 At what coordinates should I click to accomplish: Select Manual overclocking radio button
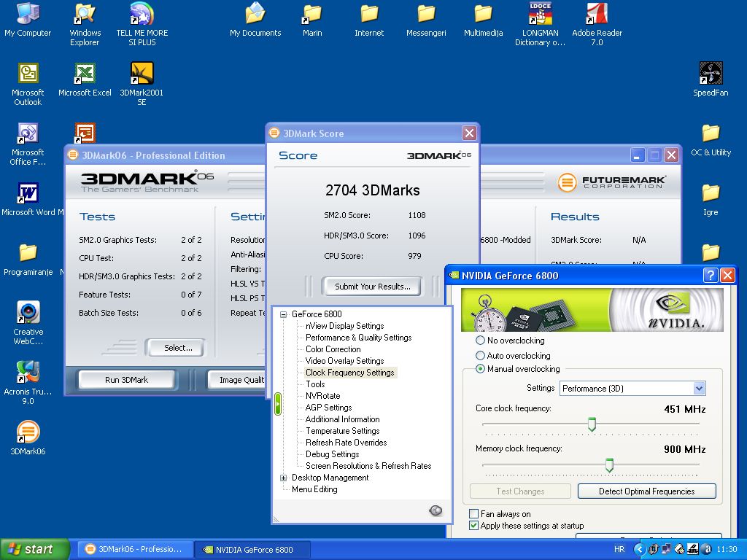coord(480,369)
